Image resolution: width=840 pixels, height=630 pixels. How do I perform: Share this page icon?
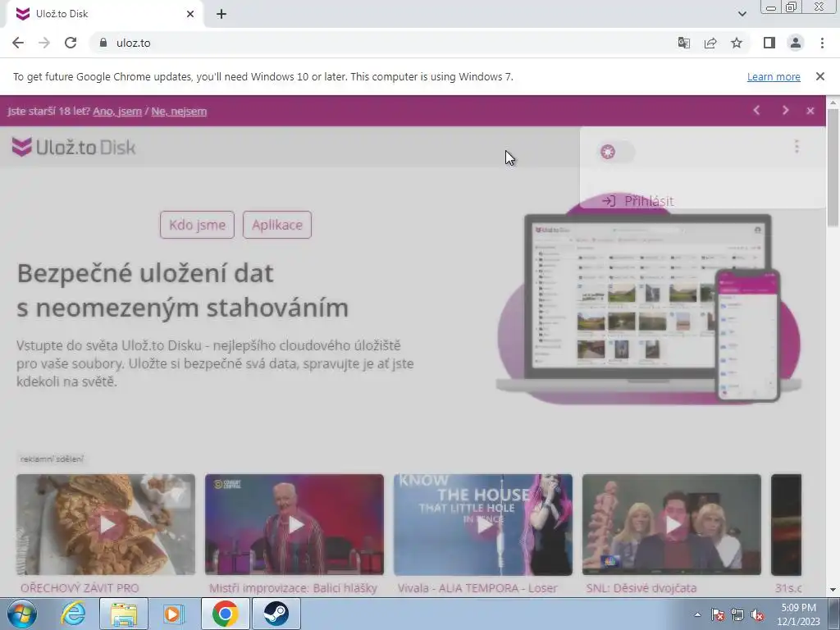coord(710,43)
